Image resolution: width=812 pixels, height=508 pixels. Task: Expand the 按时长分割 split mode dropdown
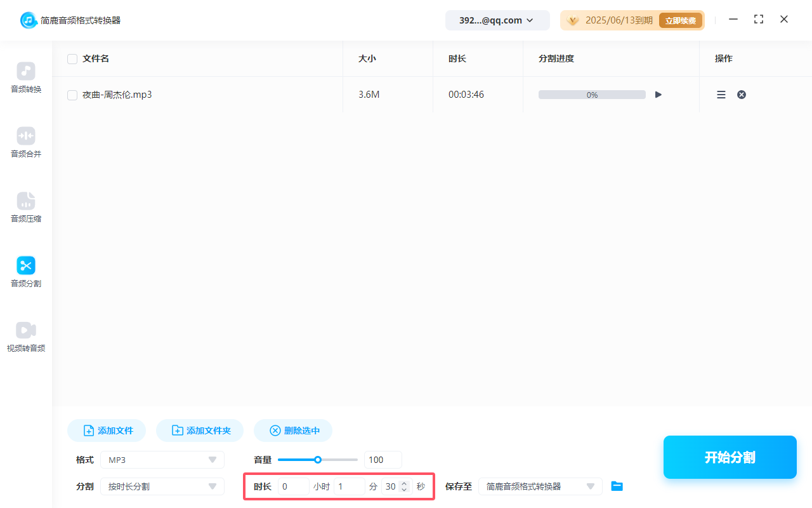click(x=162, y=486)
